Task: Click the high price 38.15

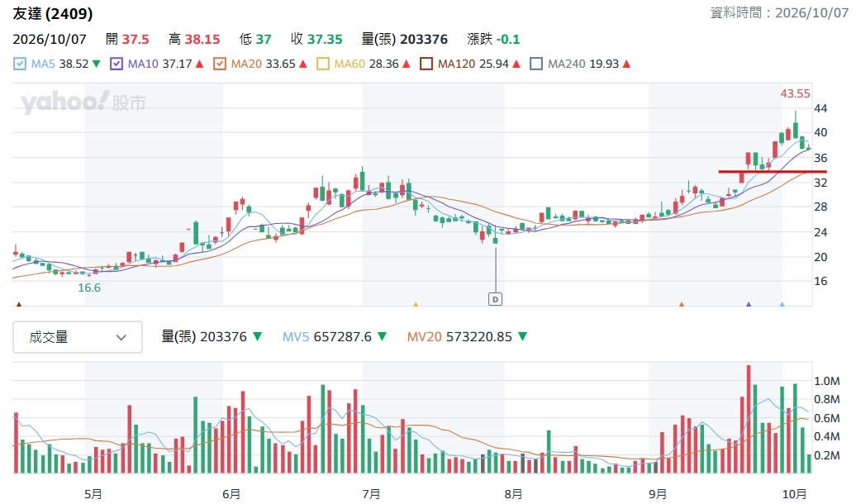Action: click(202, 40)
